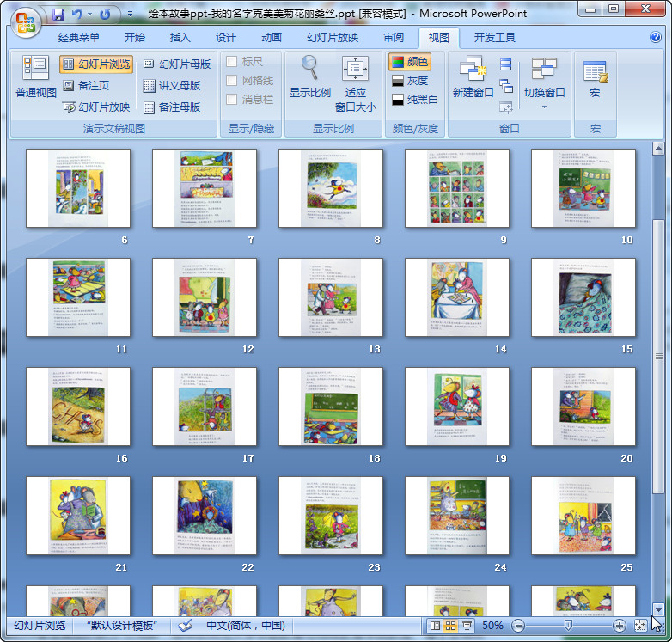Viewport: 672px width, 642px height.
Task: Select 颜色 color mode
Action: point(409,62)
